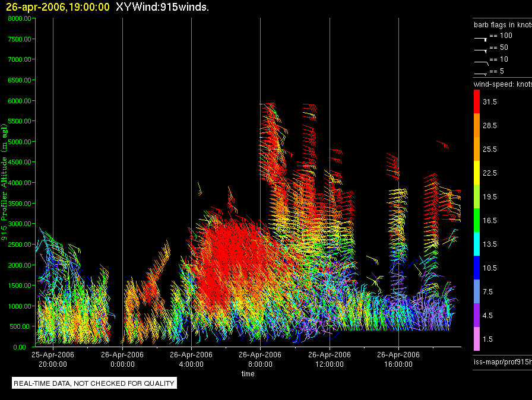The image size is (532, 400).
Task: Click the 5000.00 altitude axis label
Action: pos(20,142)
